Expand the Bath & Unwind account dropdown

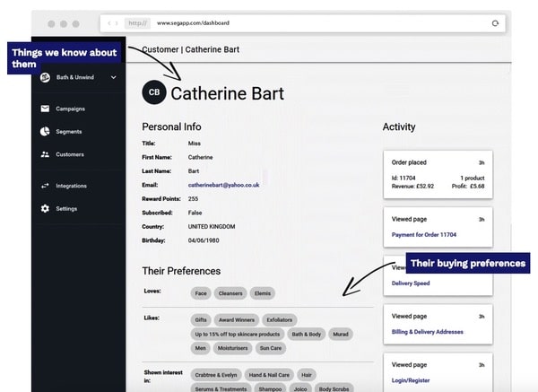point(114,78)
